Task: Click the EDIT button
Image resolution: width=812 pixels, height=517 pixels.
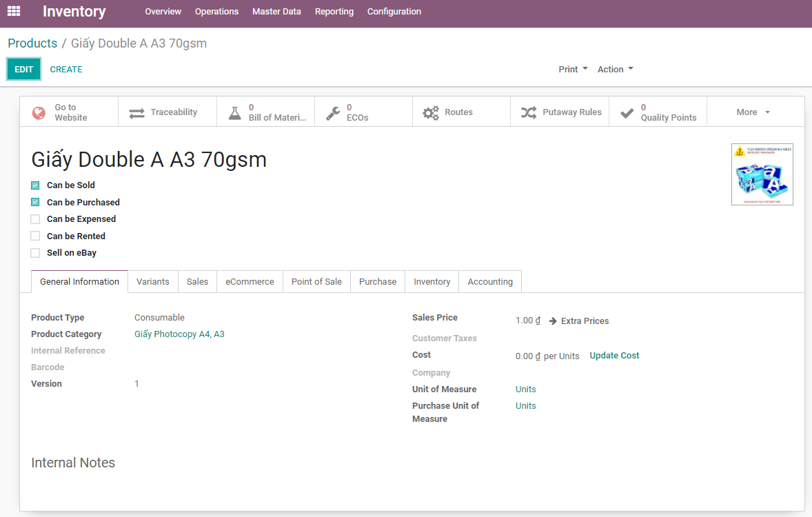Action: [24, 69]
